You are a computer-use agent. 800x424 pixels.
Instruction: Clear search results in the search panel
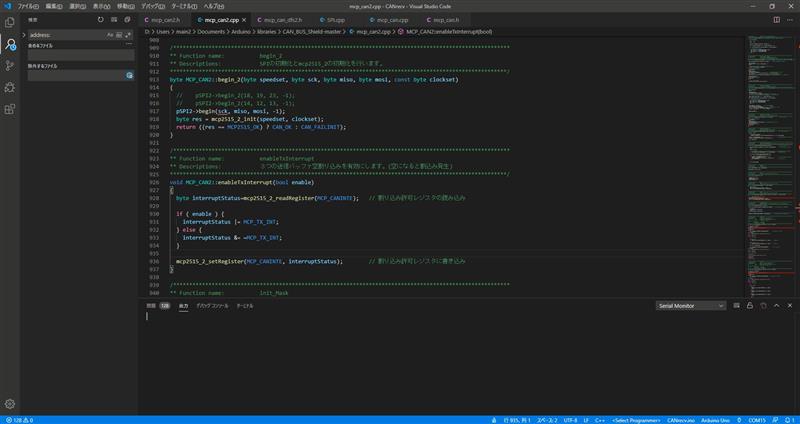tap(114, 19)
